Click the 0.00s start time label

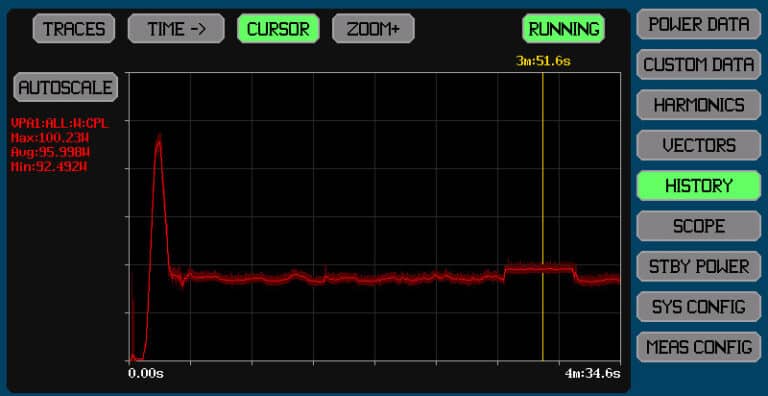(x=146, y=373)
